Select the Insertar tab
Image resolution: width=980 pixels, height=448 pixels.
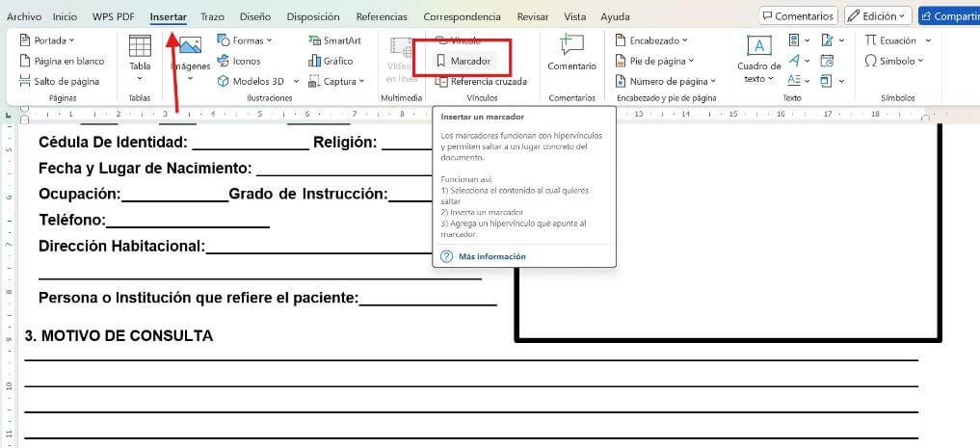coord(169,17)
